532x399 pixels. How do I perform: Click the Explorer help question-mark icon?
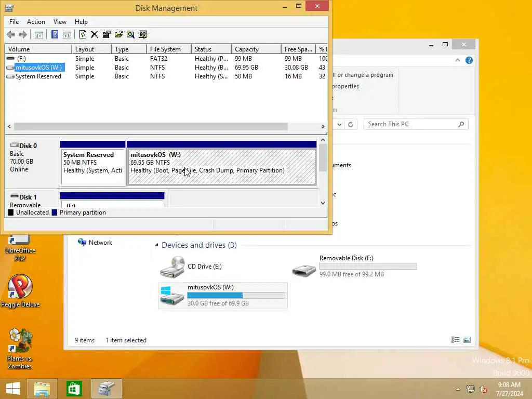(469, 60)
